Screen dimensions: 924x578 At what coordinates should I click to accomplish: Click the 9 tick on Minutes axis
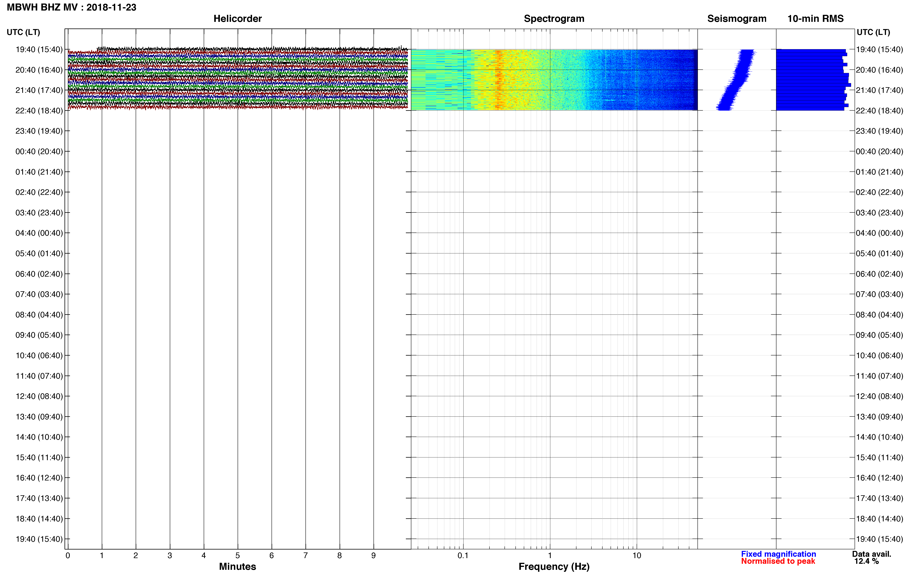tap(373, 556)
